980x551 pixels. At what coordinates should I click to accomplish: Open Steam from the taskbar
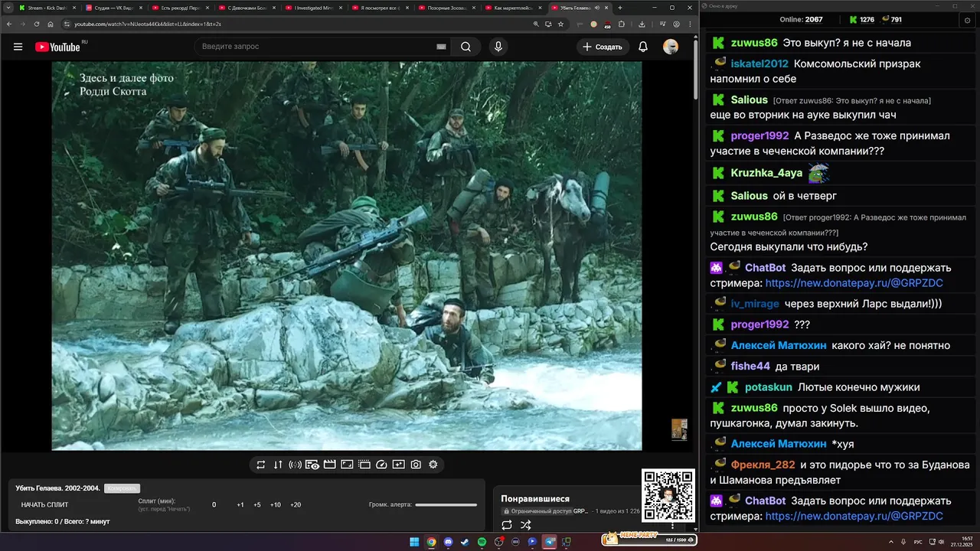465,542
